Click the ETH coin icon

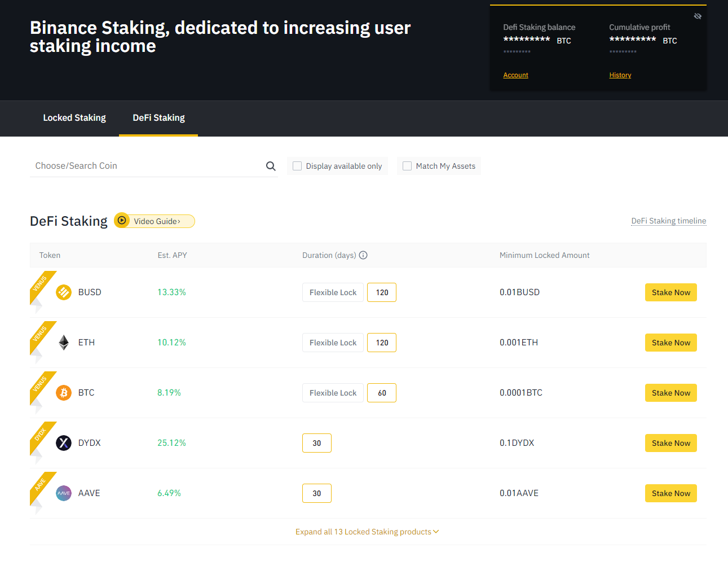pos(64,343)
